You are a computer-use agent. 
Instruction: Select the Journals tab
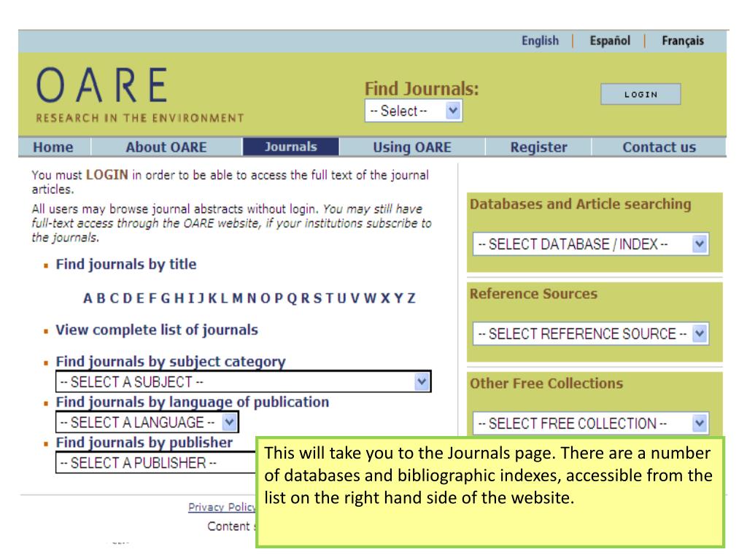click(291, 147)
